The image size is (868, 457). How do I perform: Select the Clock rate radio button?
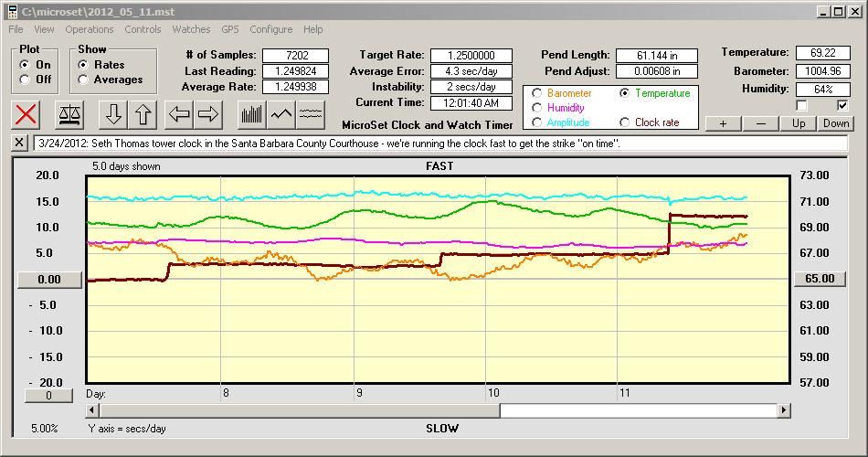625,122
